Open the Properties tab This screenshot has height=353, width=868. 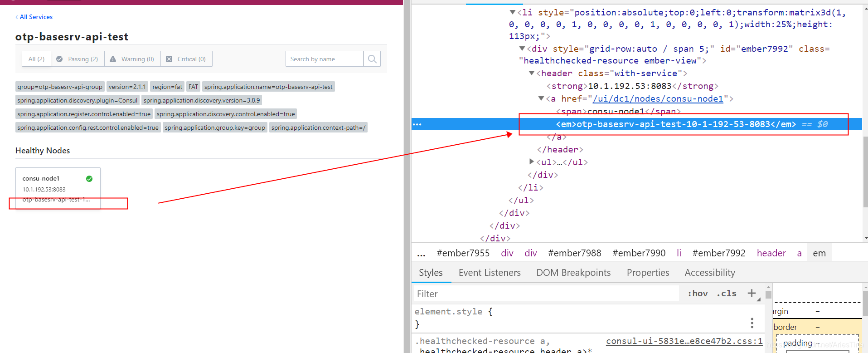click(648, 273)
